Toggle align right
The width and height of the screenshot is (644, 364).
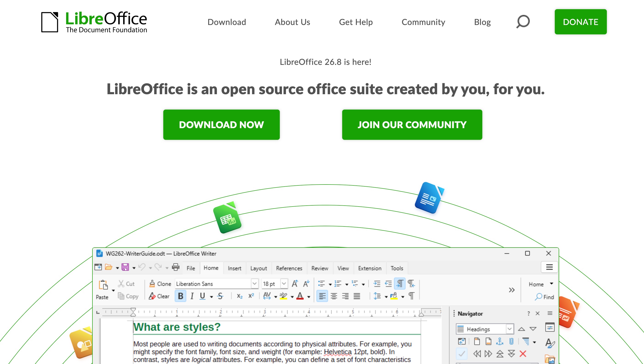point(345,296)
